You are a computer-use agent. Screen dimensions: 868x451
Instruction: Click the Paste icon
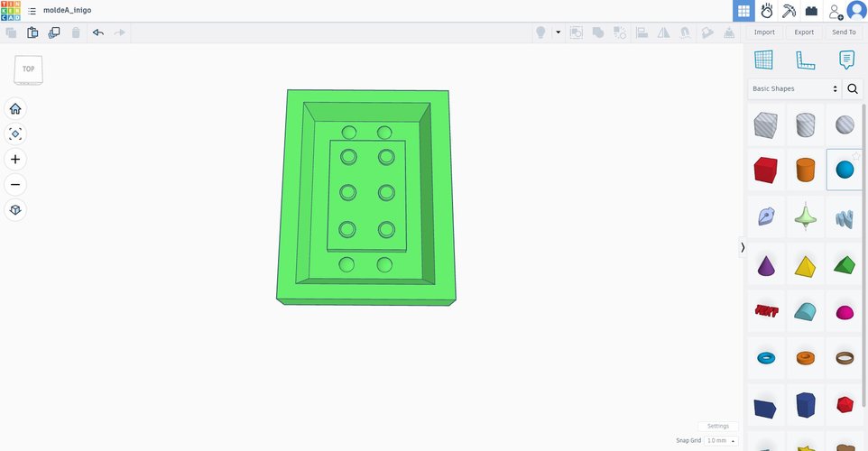pos(32,32)
